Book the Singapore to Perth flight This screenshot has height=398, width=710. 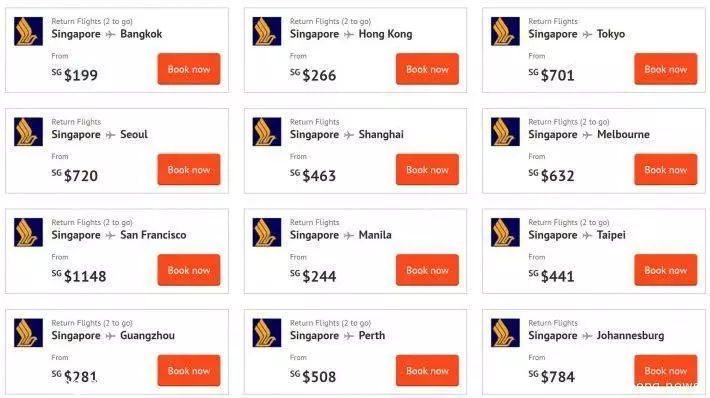(x=427, y=371)
